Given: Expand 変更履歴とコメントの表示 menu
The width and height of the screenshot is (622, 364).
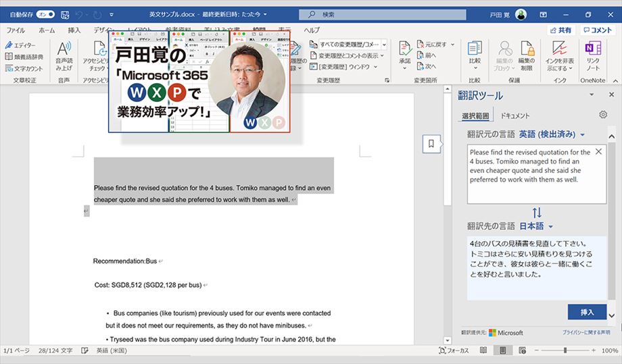Looking at the screenshot, I should [x=347, y=56].
